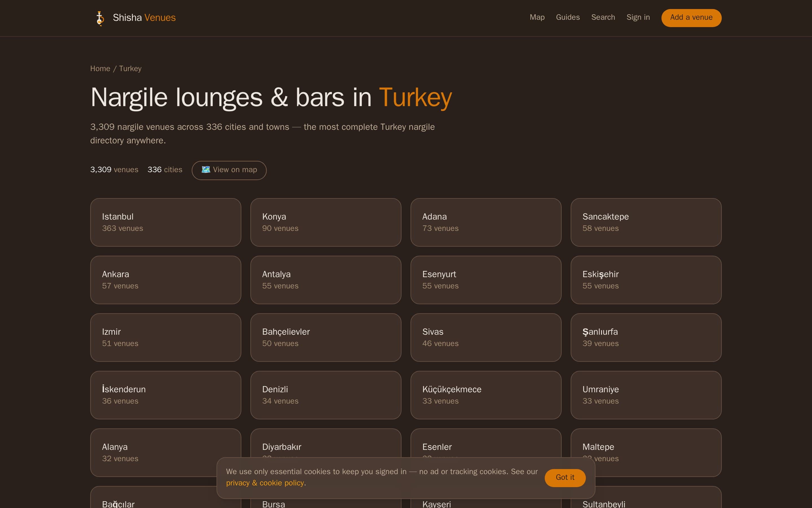The height and width of the screenshot is (508, 812).
Task: Open the Shisha Venues home link
Action: coord(133,18)
